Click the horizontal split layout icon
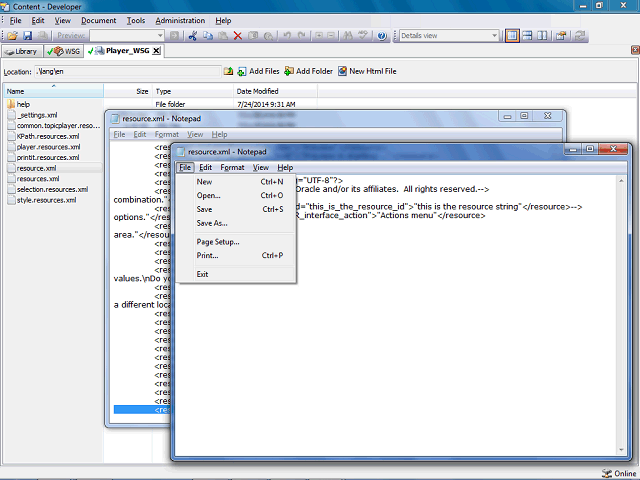This screenshot has height=480, width=640. (527, 36)
